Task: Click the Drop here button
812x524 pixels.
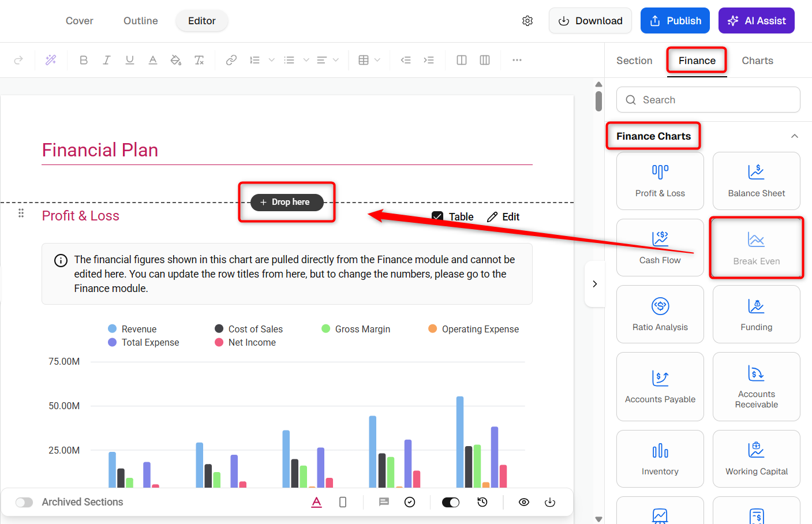Action: pos(287,202)
